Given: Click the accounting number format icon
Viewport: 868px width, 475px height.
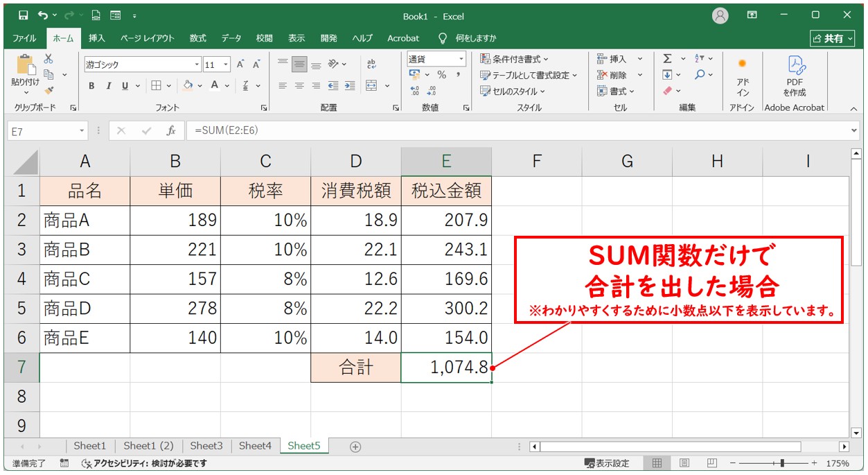Looking at the screenshot, I should click(x=415, y=75).
